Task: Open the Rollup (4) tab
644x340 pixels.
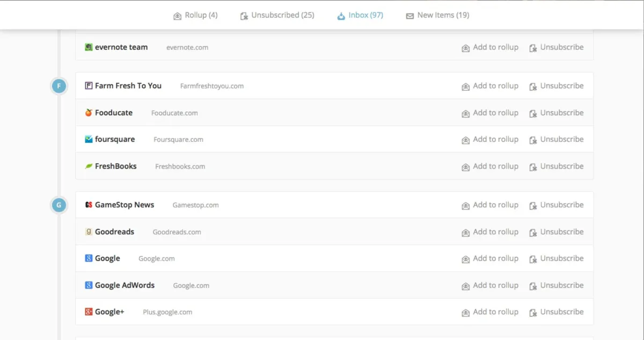Action: tap(195, 16)
